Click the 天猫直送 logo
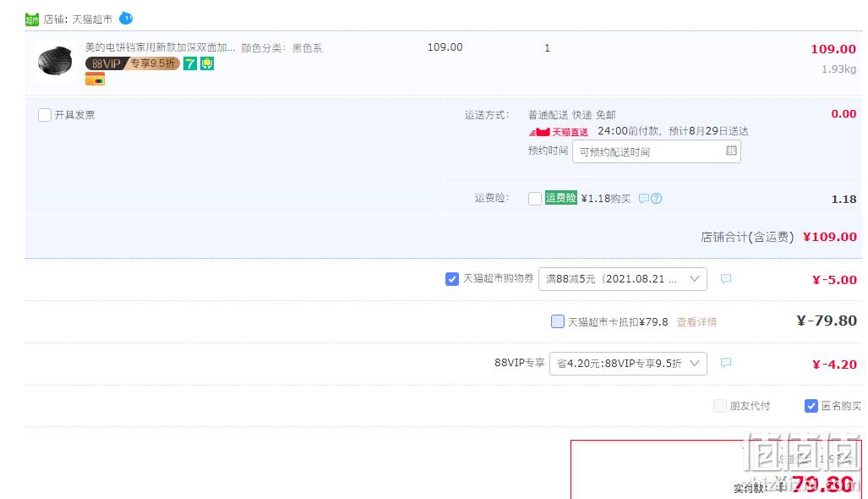 click(x=559, y=132)
